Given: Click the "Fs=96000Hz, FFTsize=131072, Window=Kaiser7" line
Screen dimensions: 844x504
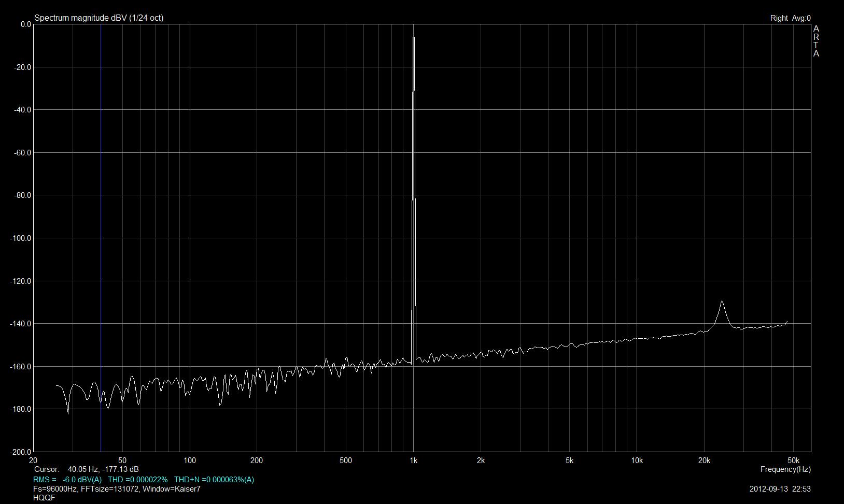Looking at the screenshot, I should point(117,488).
